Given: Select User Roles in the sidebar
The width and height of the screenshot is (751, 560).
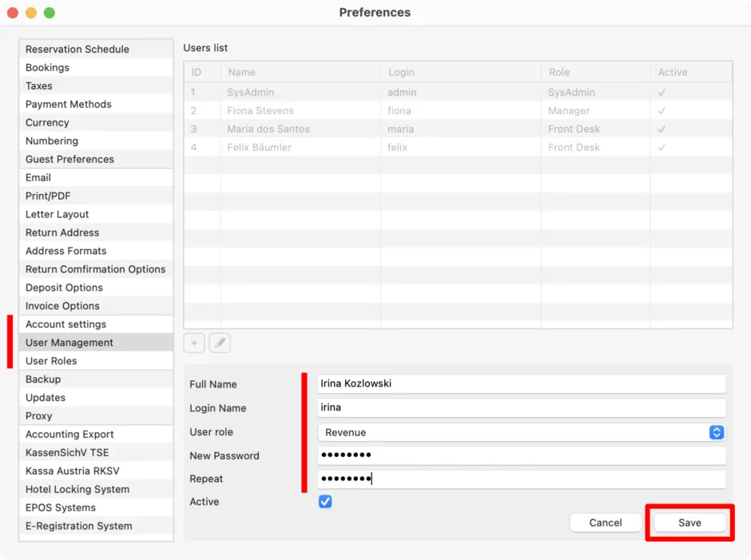Looking at the screenshot, I should point(96,361).
